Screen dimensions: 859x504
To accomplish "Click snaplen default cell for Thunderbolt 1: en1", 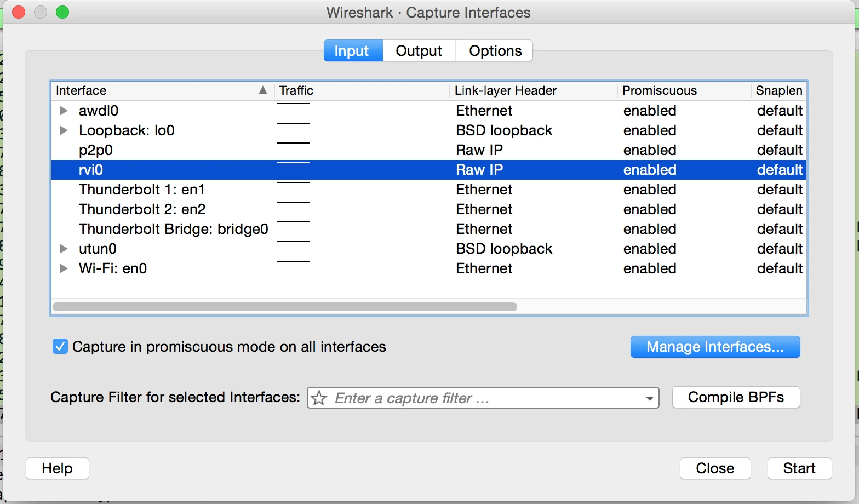I will pos(780,190).
